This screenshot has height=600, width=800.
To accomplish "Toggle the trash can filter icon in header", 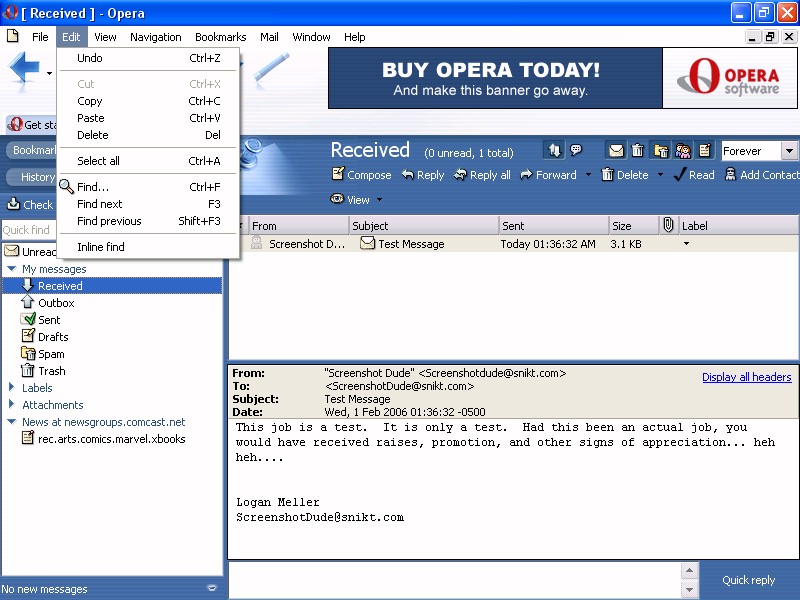I will 638,151.
